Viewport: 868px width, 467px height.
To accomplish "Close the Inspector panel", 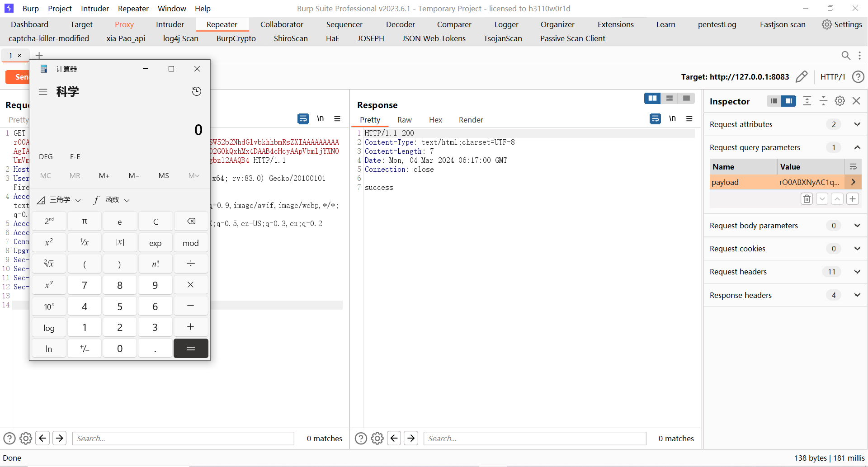I will pyautogui.click(x=856, y=101).
